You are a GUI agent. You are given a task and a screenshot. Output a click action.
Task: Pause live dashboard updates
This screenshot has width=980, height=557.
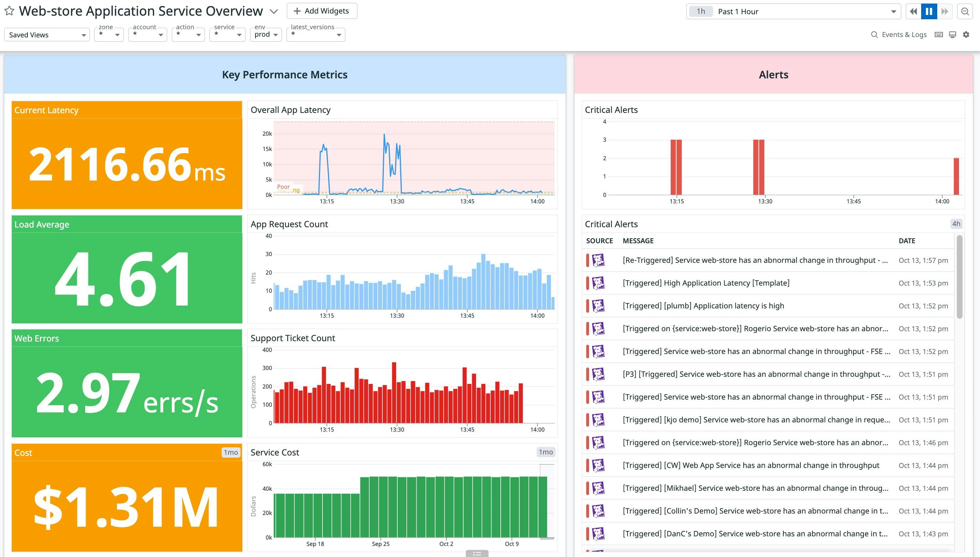[x=929, y=11]
